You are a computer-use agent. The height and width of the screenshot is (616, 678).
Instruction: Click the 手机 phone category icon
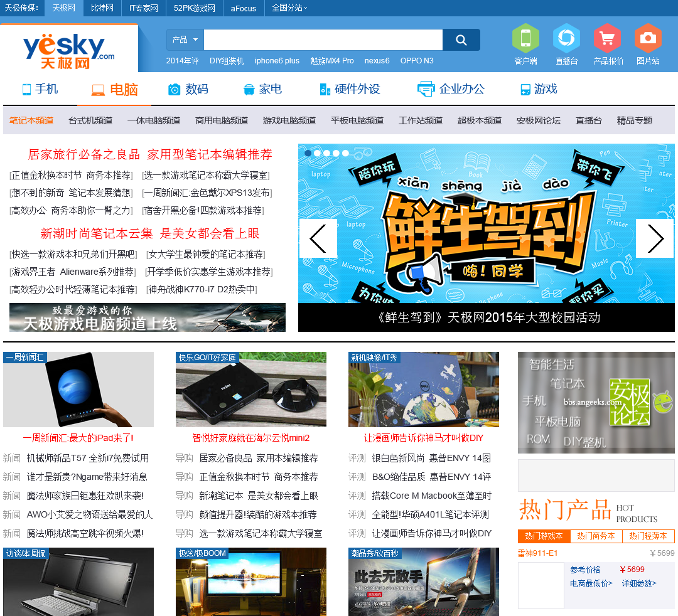(x=27, y=90)
